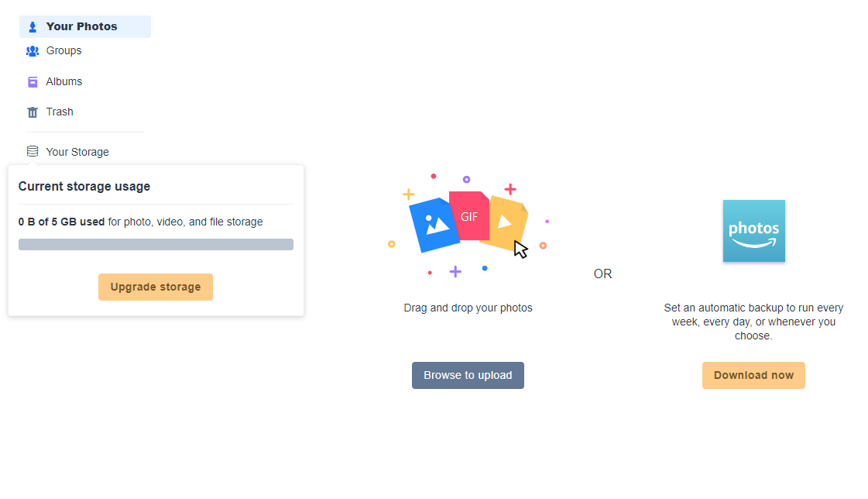Click the Upgrade storage button

[156, 287]
